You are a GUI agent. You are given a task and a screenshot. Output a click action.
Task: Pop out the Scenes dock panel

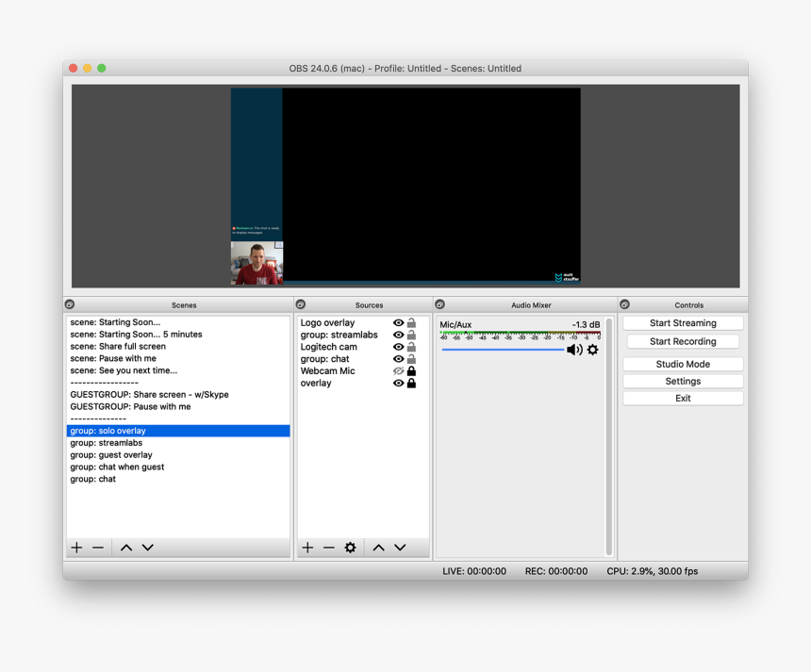point(70,304)
